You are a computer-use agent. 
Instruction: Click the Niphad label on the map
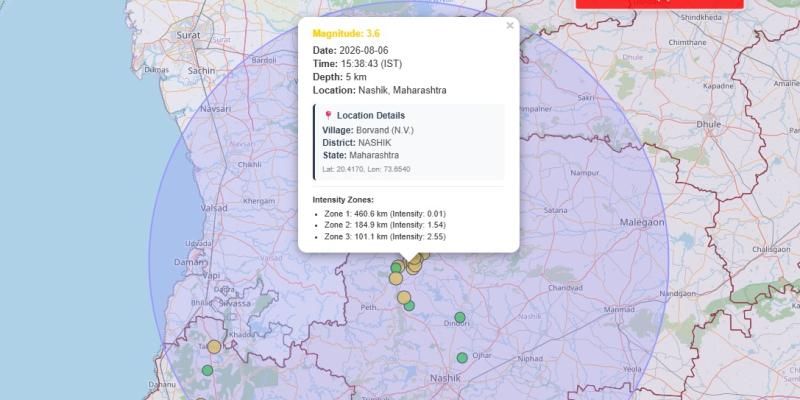(530, 359)
